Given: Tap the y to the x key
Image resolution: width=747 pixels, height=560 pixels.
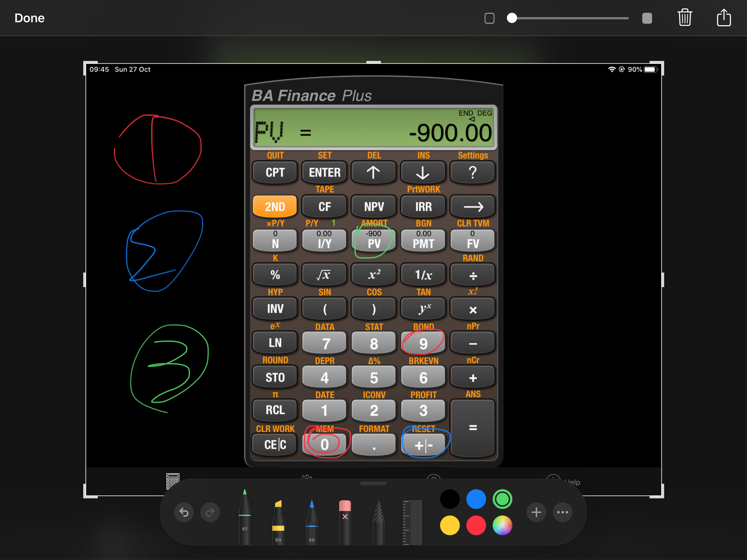Looking at the screenshot, I should point(423,309).
